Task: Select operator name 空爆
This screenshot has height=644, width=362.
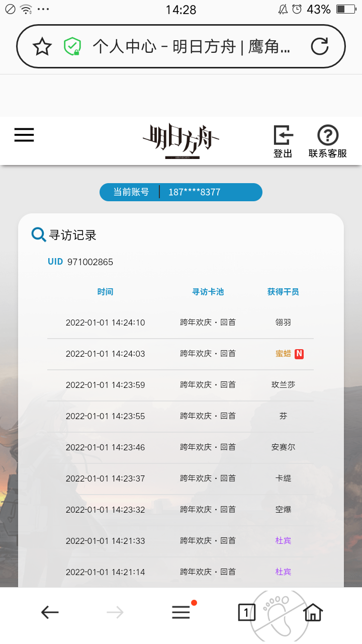Action: [x=283, y=510]
